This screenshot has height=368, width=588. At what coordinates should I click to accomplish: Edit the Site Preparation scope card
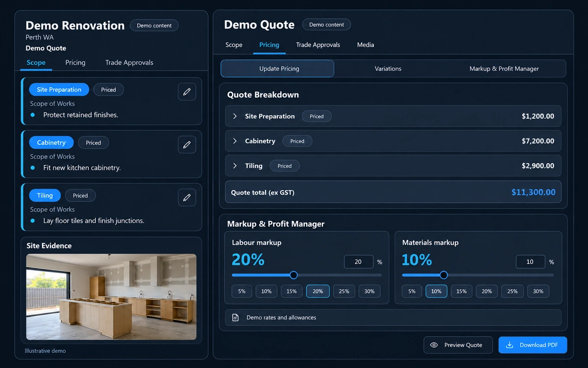(x=187, y=92)
